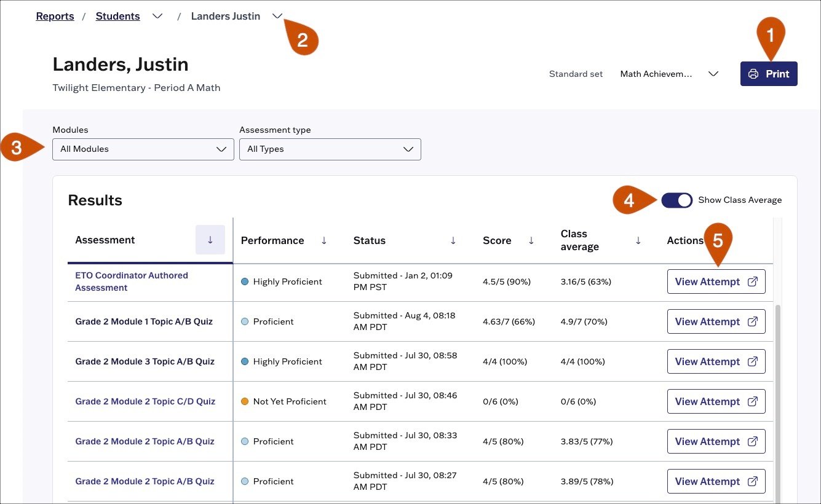Sort results by Score arrow

531,240
